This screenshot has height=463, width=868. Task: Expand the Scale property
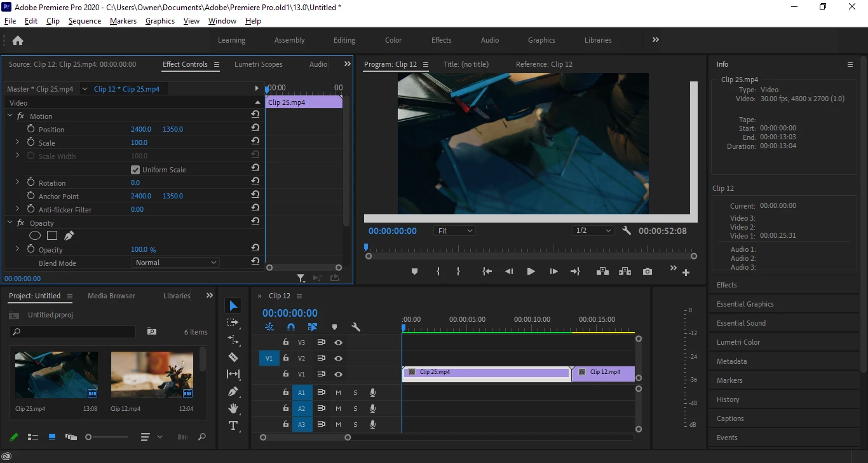[x=17, y=142]
